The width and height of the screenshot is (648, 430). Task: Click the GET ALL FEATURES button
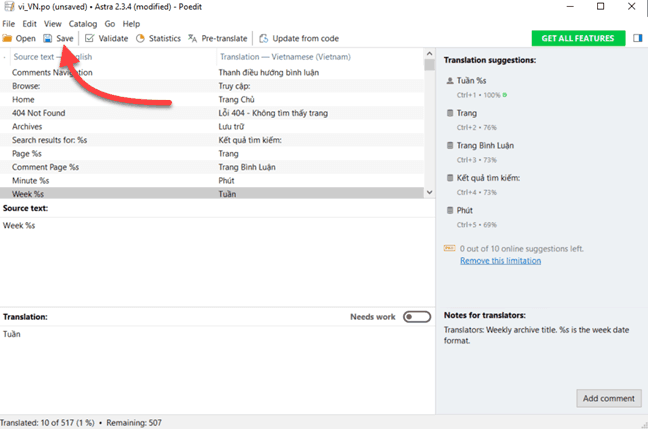click(578, 38)
